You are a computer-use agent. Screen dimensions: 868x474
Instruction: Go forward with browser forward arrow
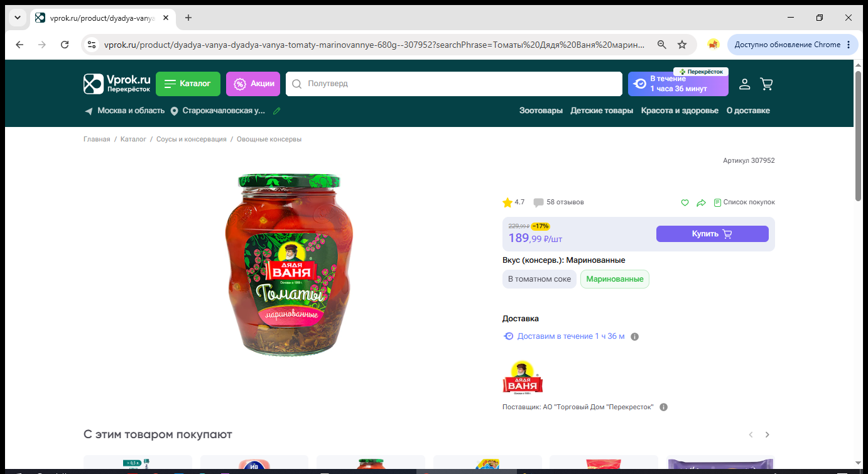[42, 45]
